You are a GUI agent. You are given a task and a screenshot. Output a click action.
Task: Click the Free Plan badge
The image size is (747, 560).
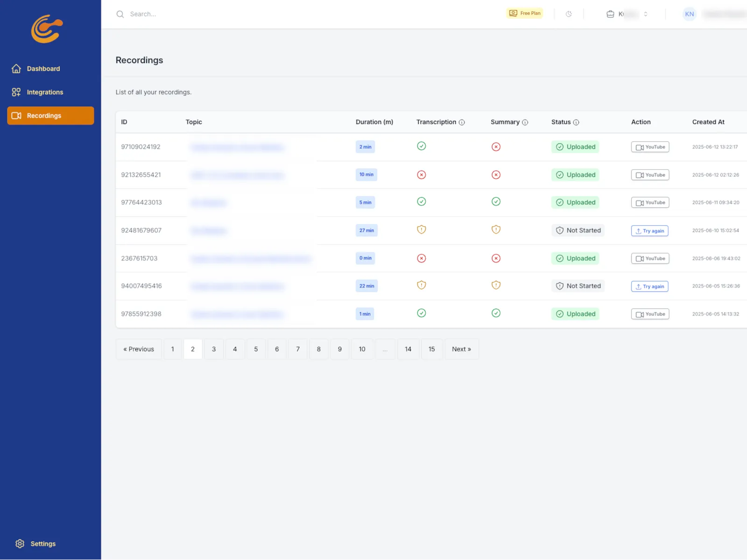pyautogui.click(x=525, y=13)
